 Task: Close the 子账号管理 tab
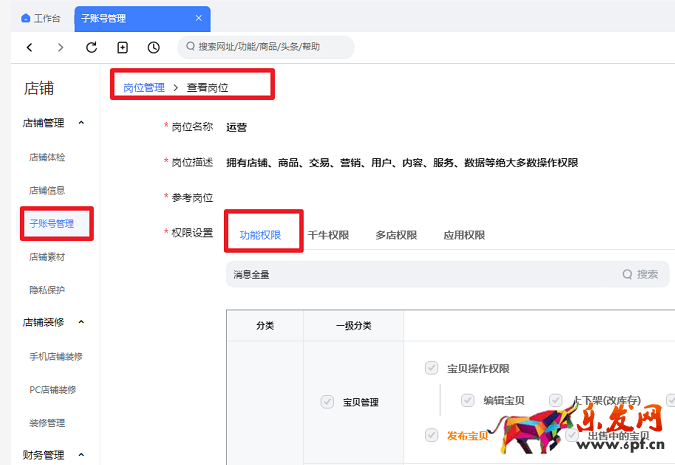pyautogui.click(x=199, y=18)
